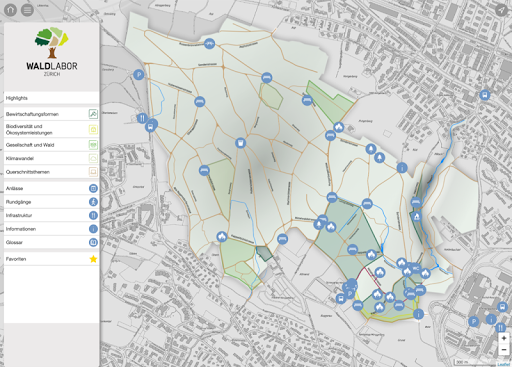Screen dimensions: 512x367
Task: Expand the Anlässe section
Action: pyautogui.click(x=51, y=188)
